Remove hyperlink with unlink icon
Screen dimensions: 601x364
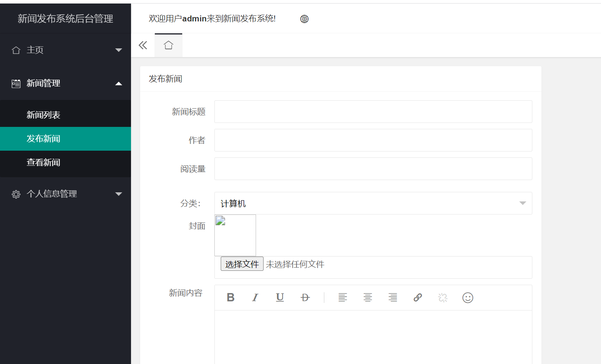click(x=443, y=297)
